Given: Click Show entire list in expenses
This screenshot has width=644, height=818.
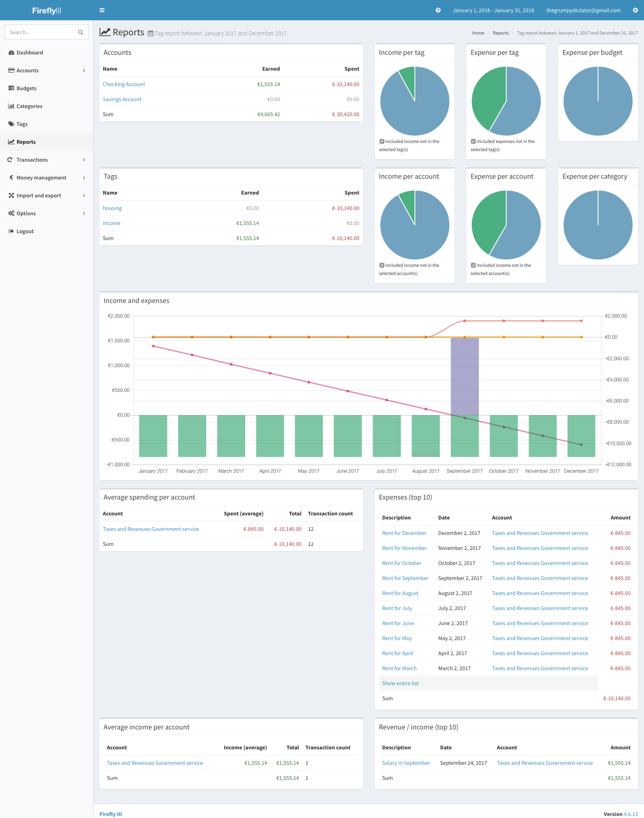Looking at the screenshot, I should tap(400, 683).
